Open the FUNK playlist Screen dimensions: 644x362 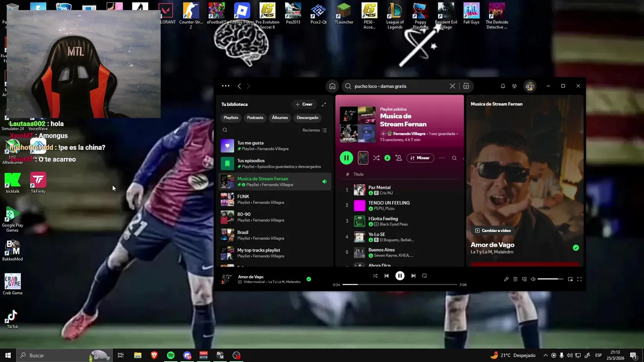point(275,199)
